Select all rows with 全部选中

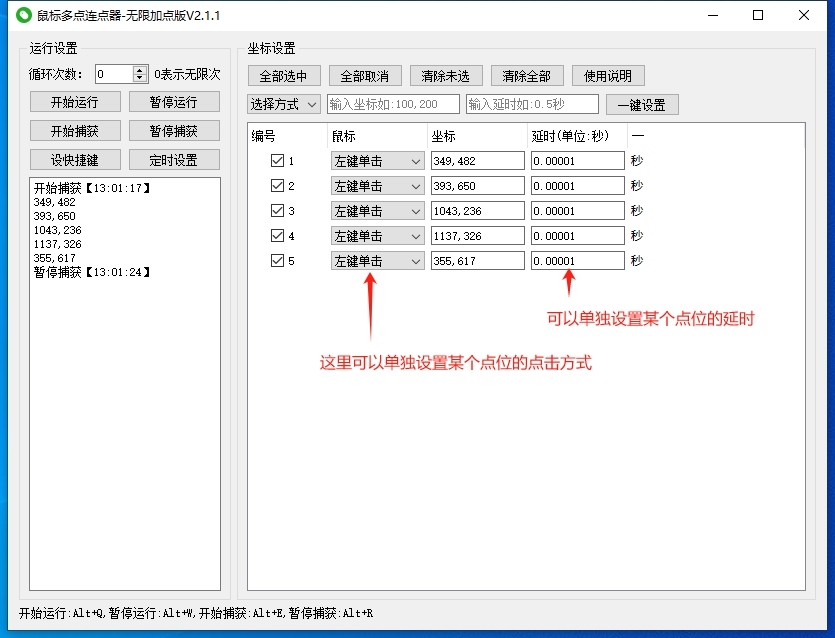tap(284, 76)
